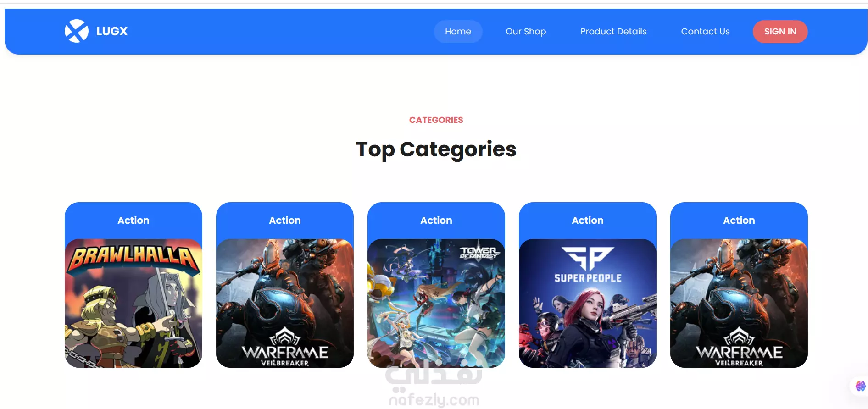Click the Action label on the last card

(739, 221)
